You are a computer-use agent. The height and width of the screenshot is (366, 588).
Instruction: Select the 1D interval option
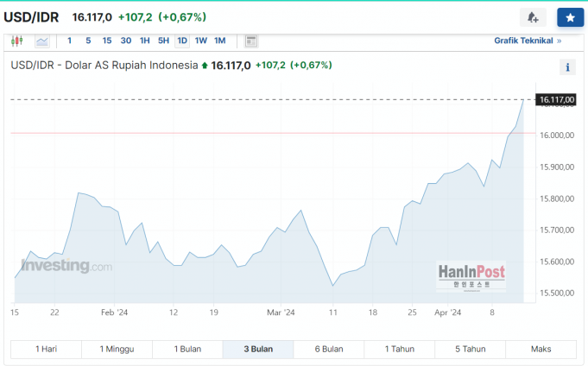[x=182, y=41]
